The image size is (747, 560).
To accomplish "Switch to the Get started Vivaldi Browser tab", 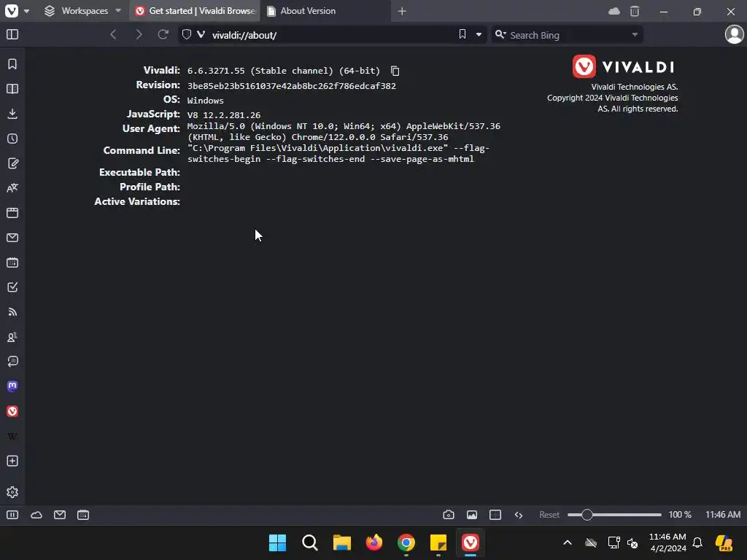I will (196, 11).
